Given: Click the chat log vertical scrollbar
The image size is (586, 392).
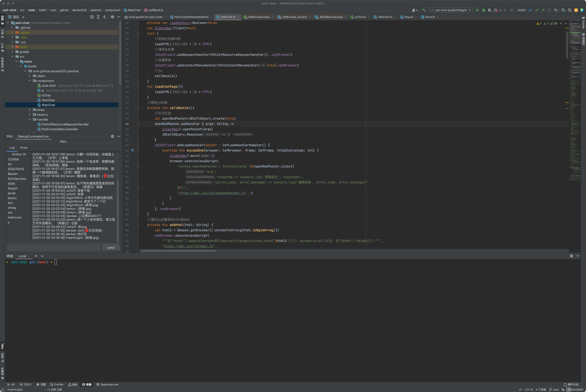Looking at the screenshot, I should 118,211.
